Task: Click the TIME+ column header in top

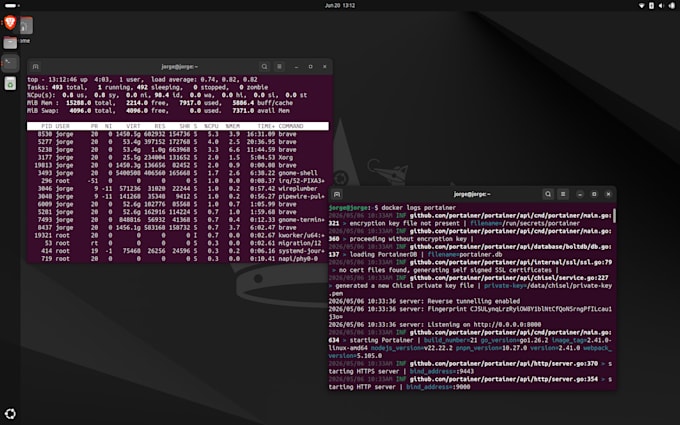Action: tap(266, 126)
